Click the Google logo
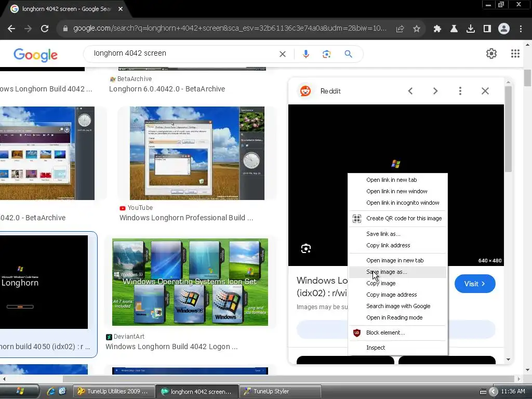 [36, 55]
